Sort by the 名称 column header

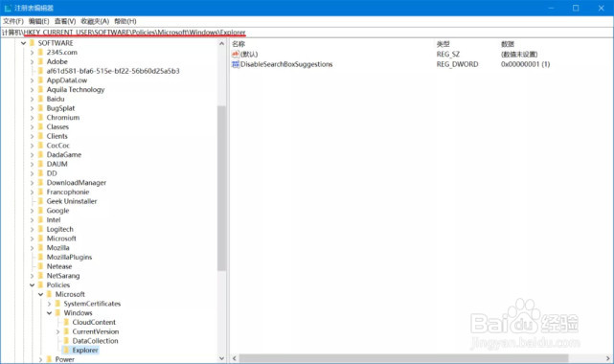coord(239,44)
